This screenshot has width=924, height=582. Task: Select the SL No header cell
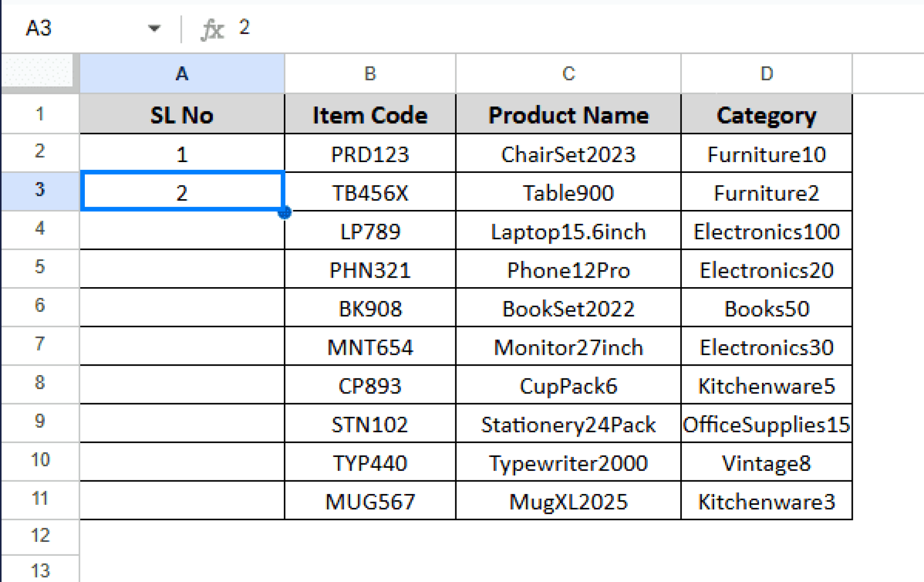tap(182, 114)
